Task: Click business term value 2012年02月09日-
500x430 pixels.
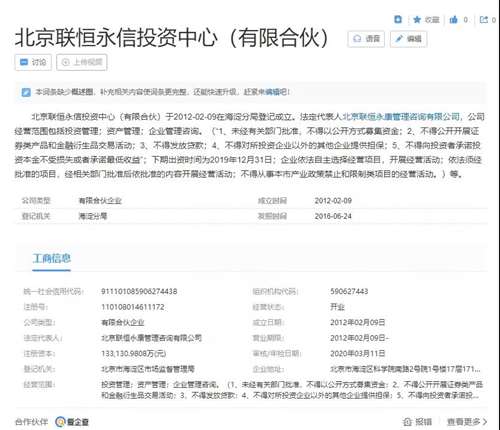Action: pos(359,338)
